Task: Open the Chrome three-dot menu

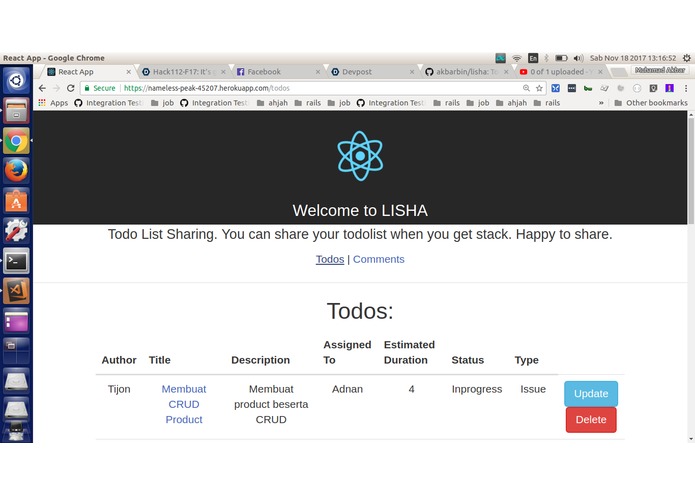Action: pos(686,88)
